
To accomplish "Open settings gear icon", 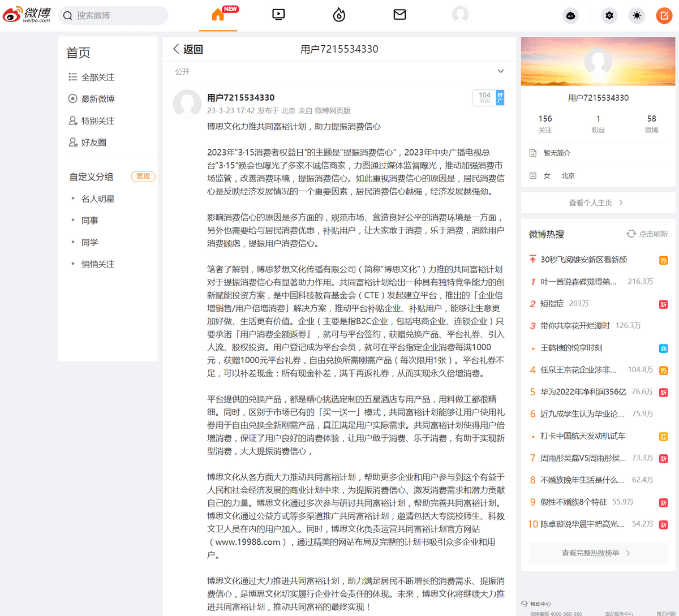I will [x=609, y=16].
